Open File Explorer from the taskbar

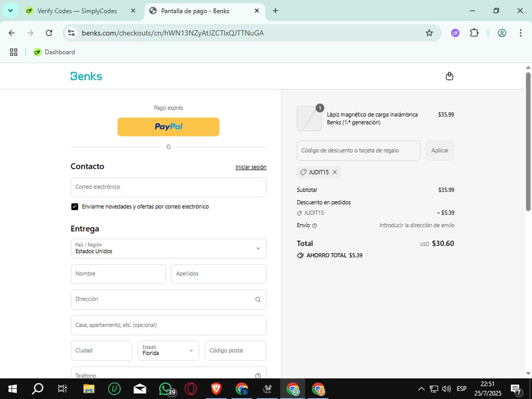click(89, 389)
